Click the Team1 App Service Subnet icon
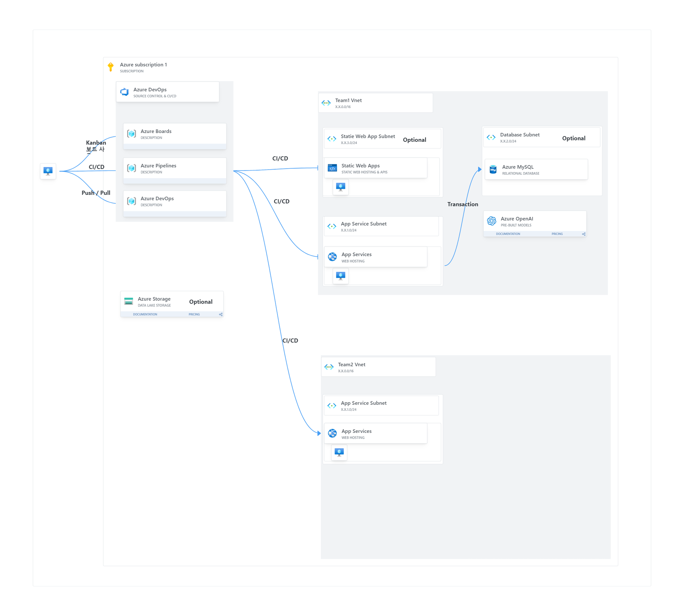This screenshot has width=684, height=616. coord(332,227)
